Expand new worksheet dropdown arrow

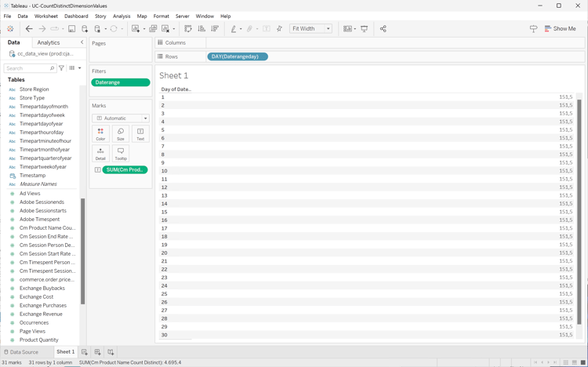click(x=144, y=29)
